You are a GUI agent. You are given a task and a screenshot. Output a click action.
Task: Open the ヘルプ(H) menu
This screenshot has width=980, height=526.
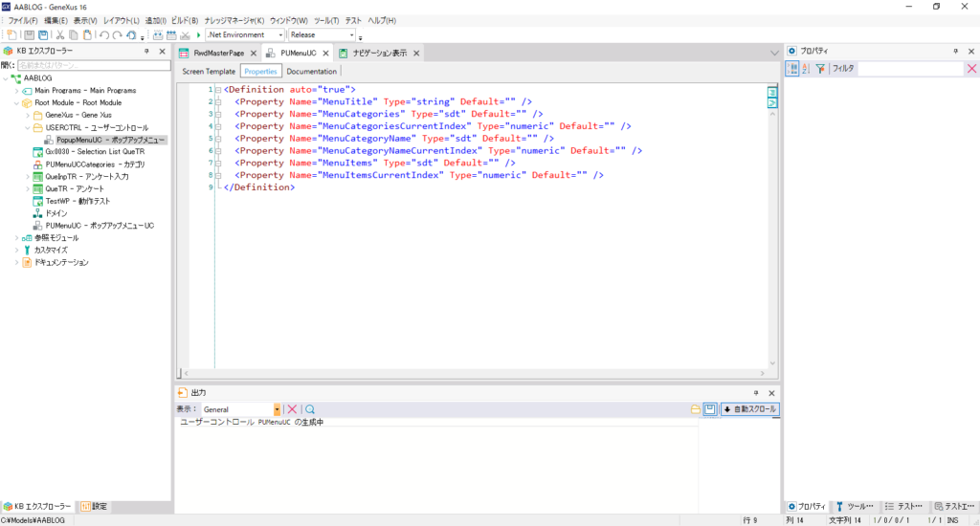tap(382, 21)
